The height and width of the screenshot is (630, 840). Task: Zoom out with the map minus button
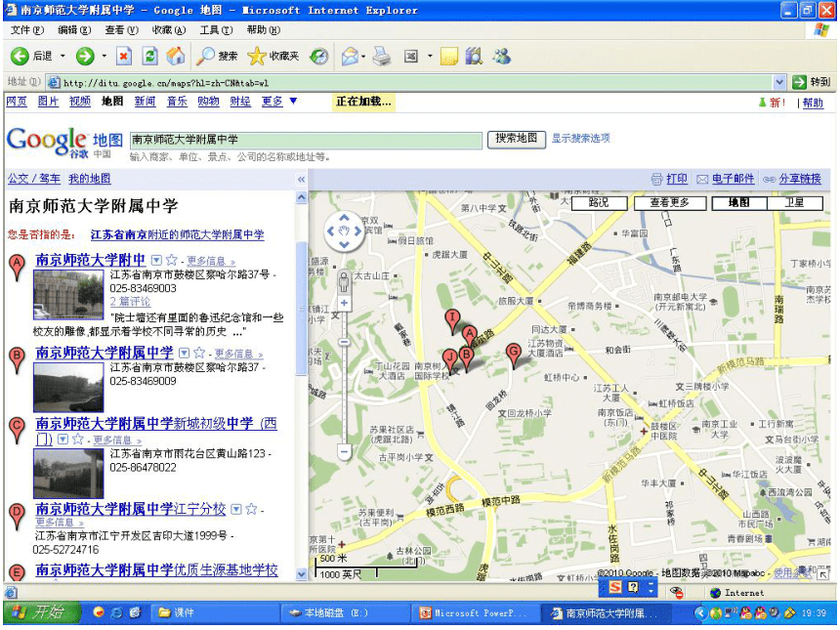click(344, 452)
